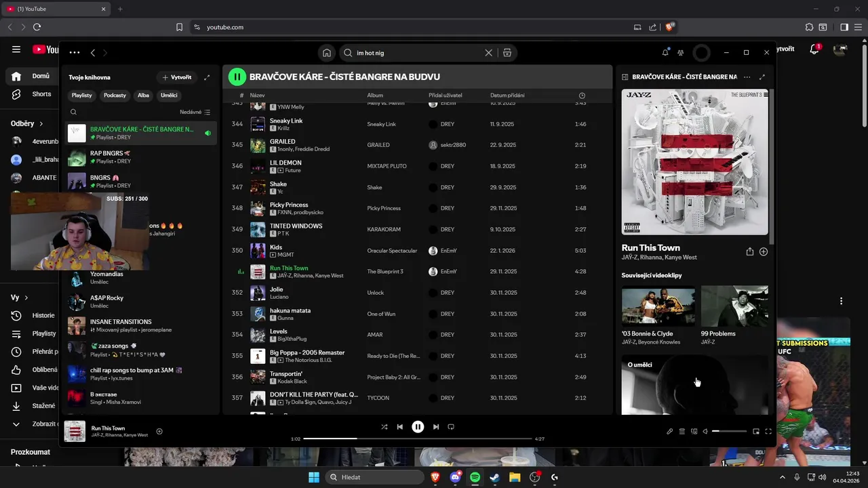The width and height of the screenshot is (868, 488).
Task: Toggle repeat mode in player
Action: 451,427
